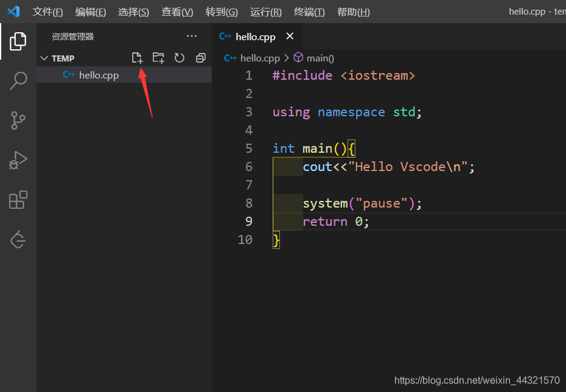Select hello.cpp in the file tree
This screenshot has width=566, height=392.
(x=124, y=75)
